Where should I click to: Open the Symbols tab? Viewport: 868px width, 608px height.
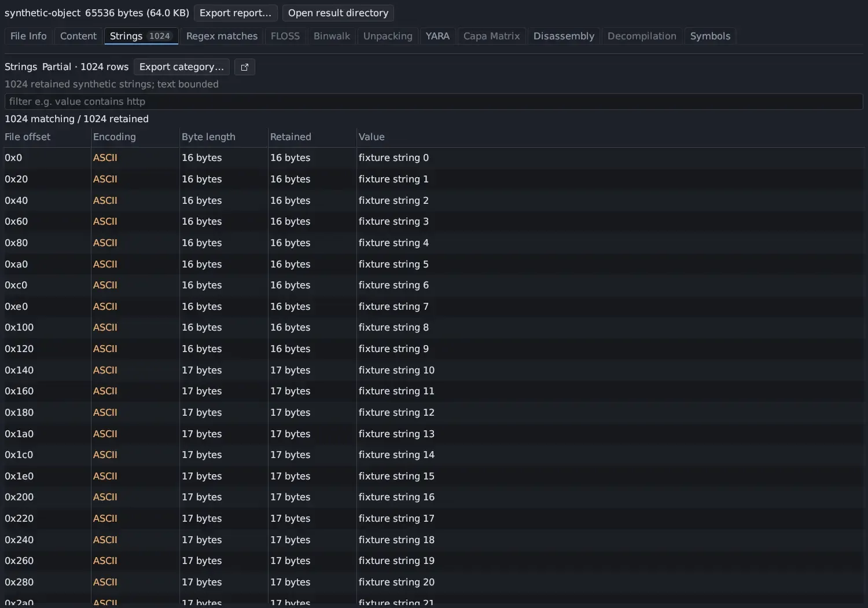pos(710,36)
